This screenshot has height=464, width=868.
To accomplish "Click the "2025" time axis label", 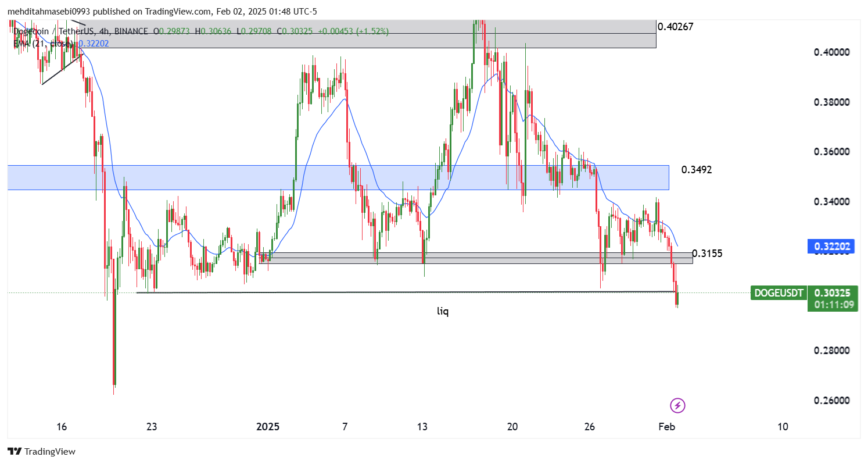I will (268, 427).
